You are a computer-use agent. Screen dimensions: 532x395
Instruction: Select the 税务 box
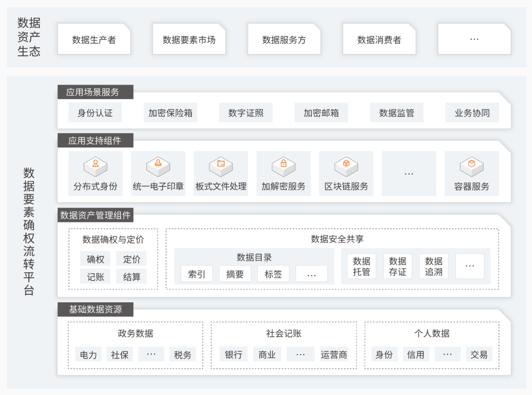click(183, 355)
